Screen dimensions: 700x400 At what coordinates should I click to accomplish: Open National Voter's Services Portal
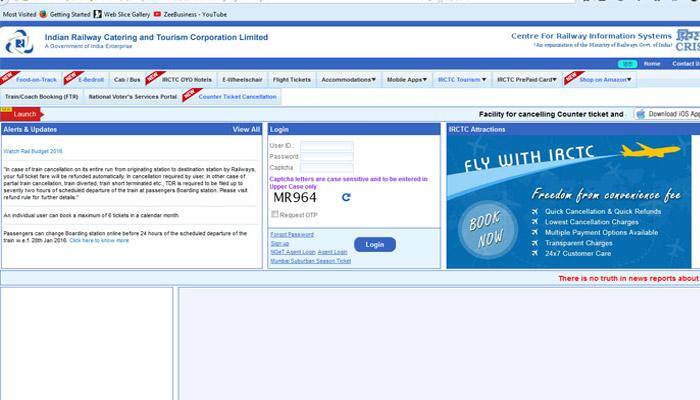[133, 96]
